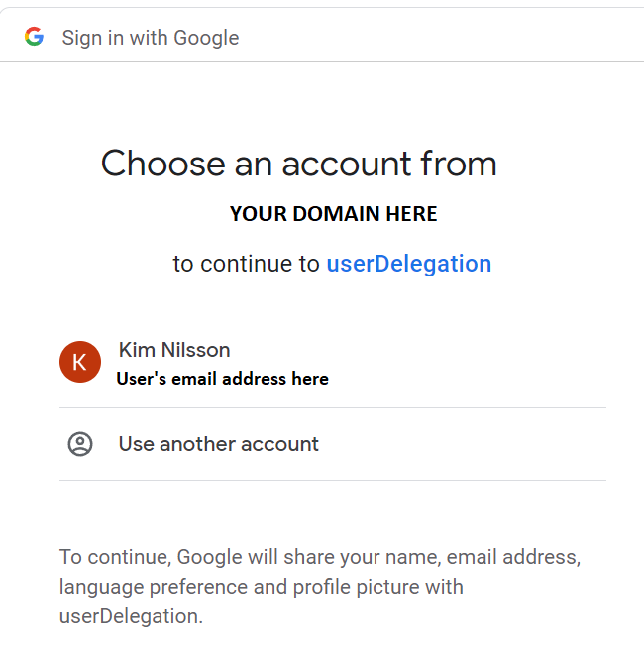
Task: Choose the Kim Nilsson account name
Action: (x=174, y=350)
